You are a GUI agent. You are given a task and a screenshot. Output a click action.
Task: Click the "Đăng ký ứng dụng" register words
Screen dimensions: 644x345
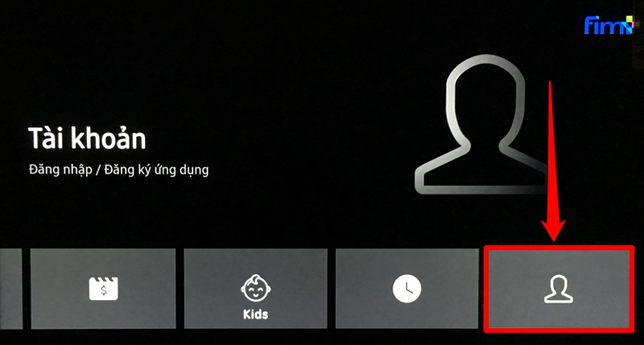[x=156, y=170]
